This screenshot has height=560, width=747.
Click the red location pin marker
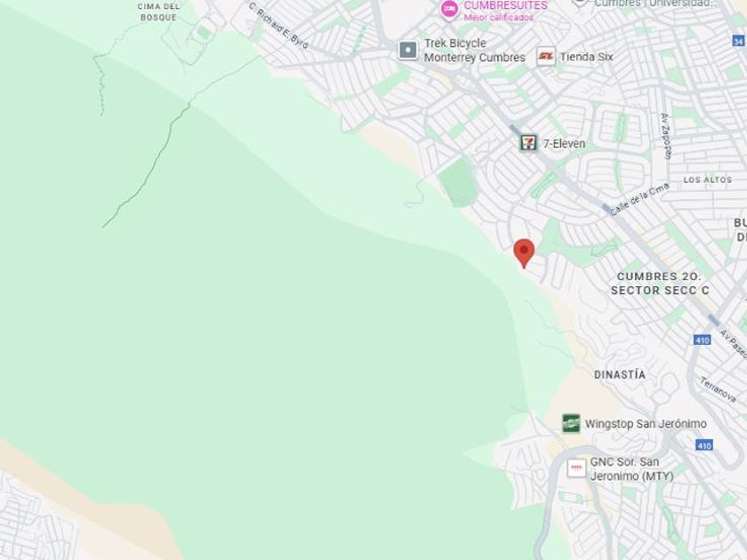[x=524, y=253]
